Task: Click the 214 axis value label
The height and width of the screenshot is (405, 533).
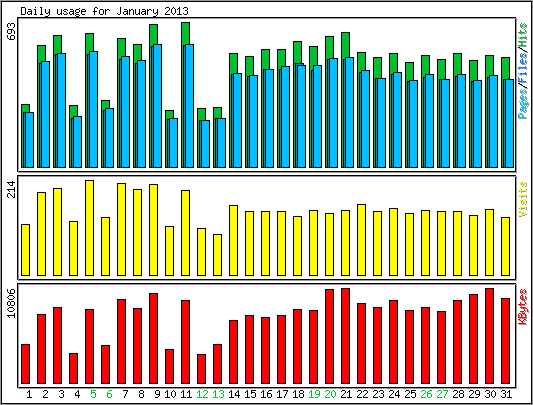Action: click(x=12, y=189)
